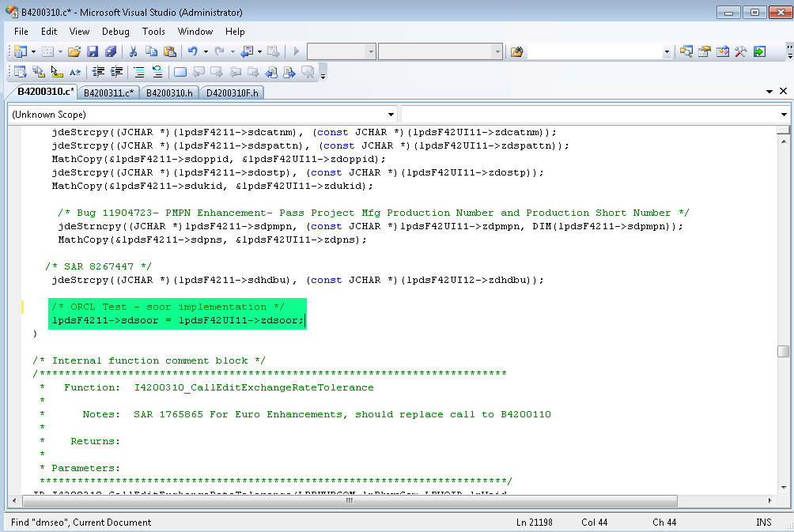Open the Debug menu

coord(115,32)
